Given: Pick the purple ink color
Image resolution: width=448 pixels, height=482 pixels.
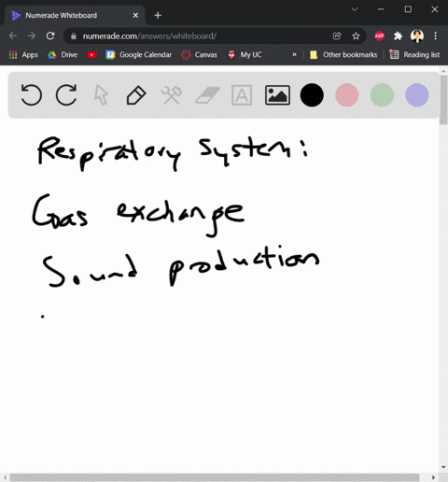Looking at the screenshot, I should [417, 95].
